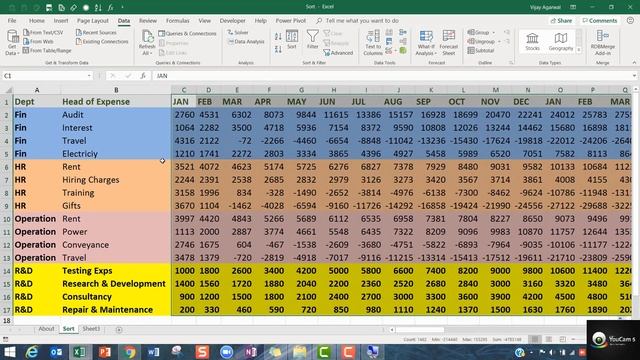Go to the Developer tab
This screenshot has width=640, height=360.
tap(233, 20)
